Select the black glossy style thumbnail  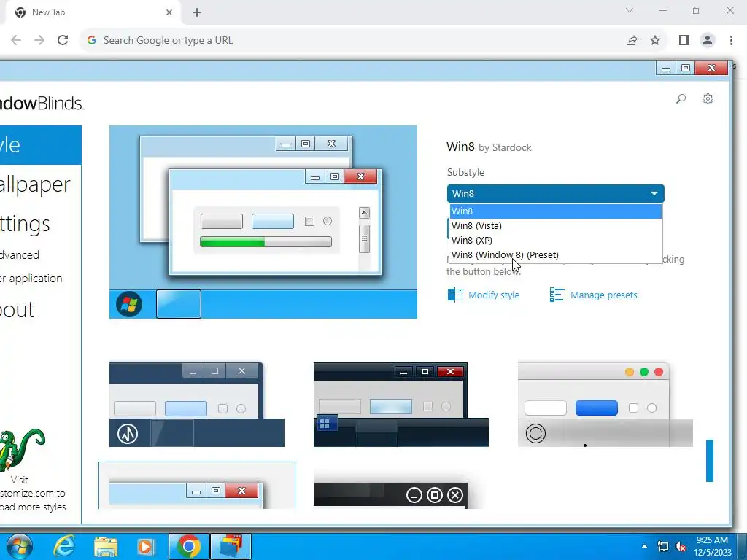pyautogui.click(x=401, y=405)
